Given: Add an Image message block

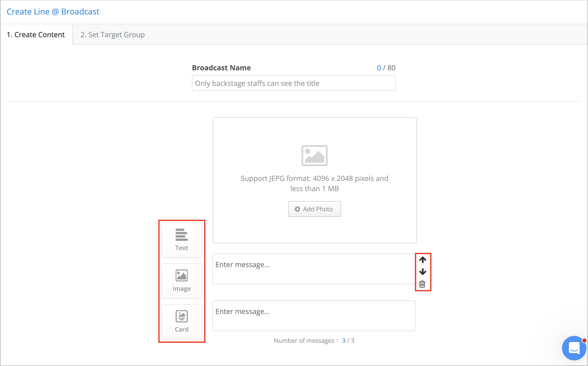Looking at the screenshot, I should click(x=182, y=281).
